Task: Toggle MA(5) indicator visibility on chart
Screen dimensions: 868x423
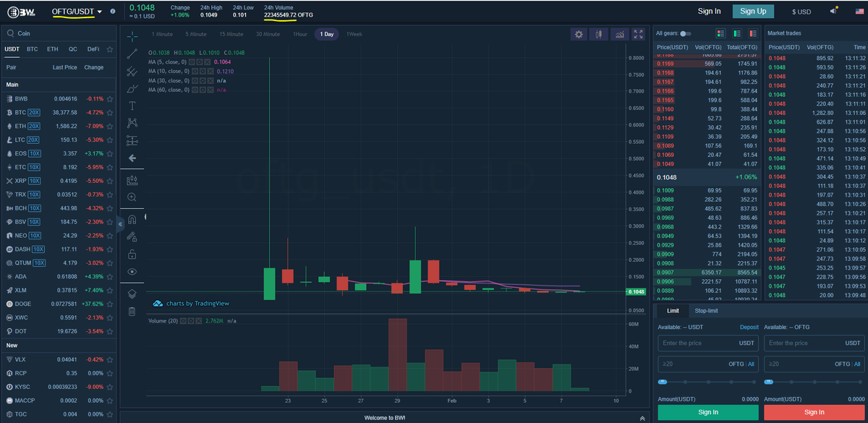Action: [191, 62]
